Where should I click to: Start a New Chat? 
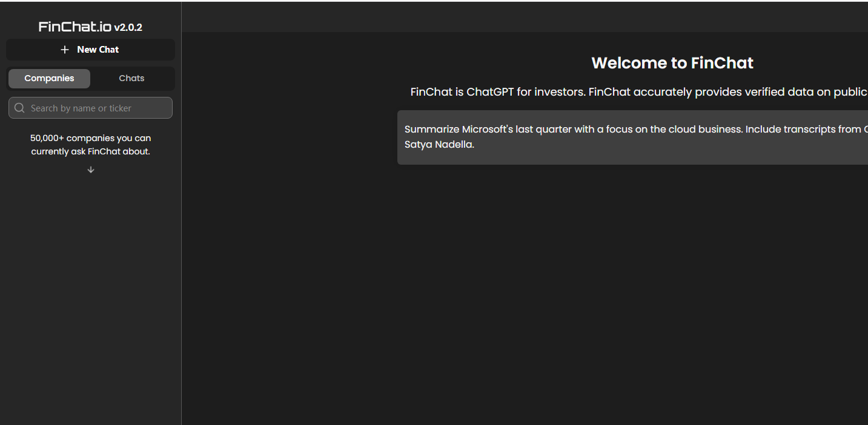(90, 50)
